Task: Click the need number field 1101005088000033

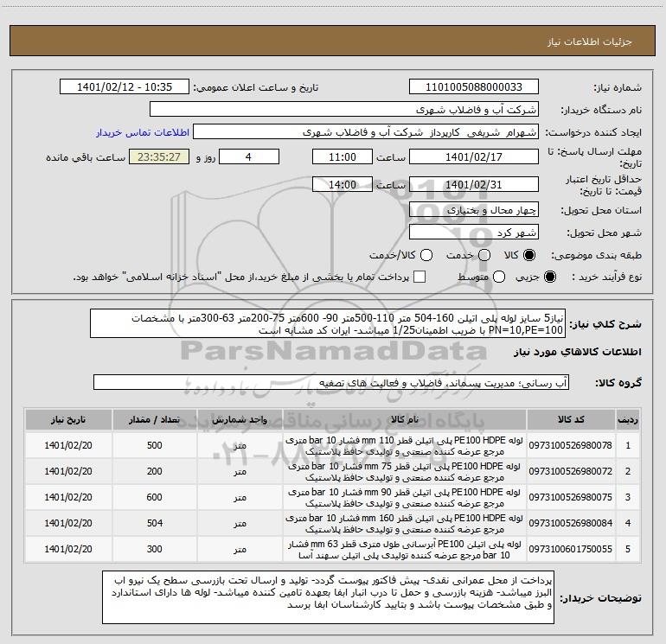Action: pyautogui.click(x=474, y=87)
